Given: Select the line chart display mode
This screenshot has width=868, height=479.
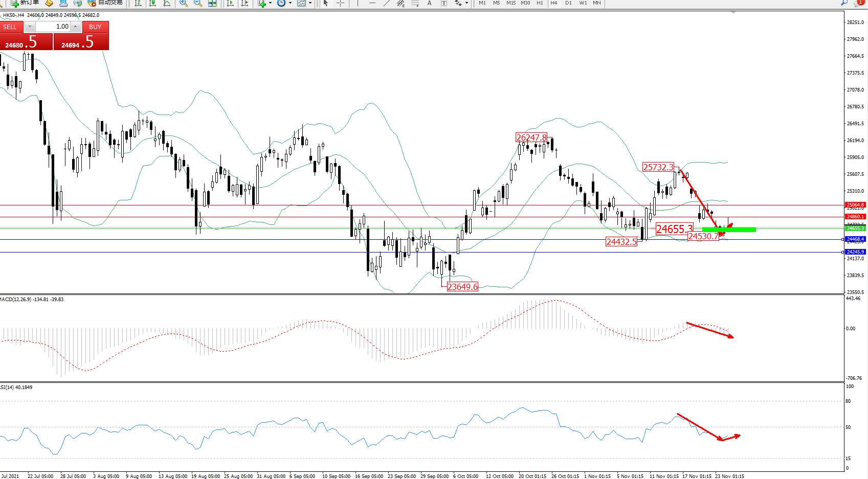Looking at the screenshot, I should pos(167,3).
